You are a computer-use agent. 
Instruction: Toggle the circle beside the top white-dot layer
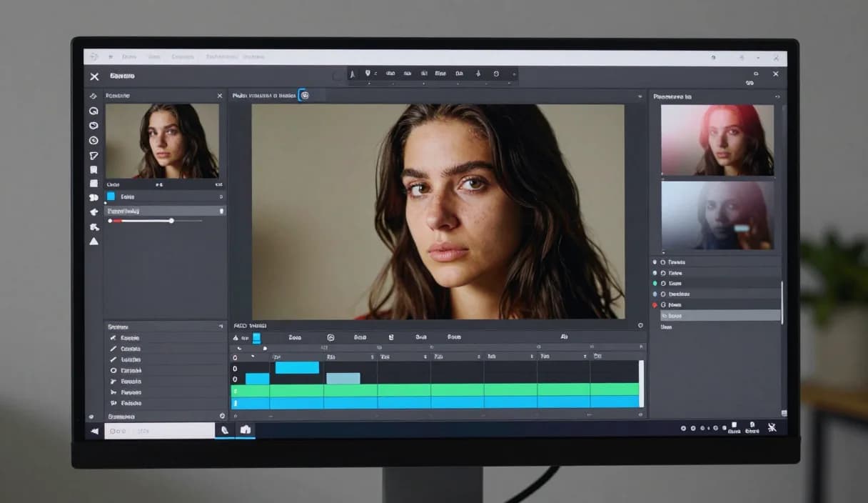pyautogui.click(x=663, y=262)
